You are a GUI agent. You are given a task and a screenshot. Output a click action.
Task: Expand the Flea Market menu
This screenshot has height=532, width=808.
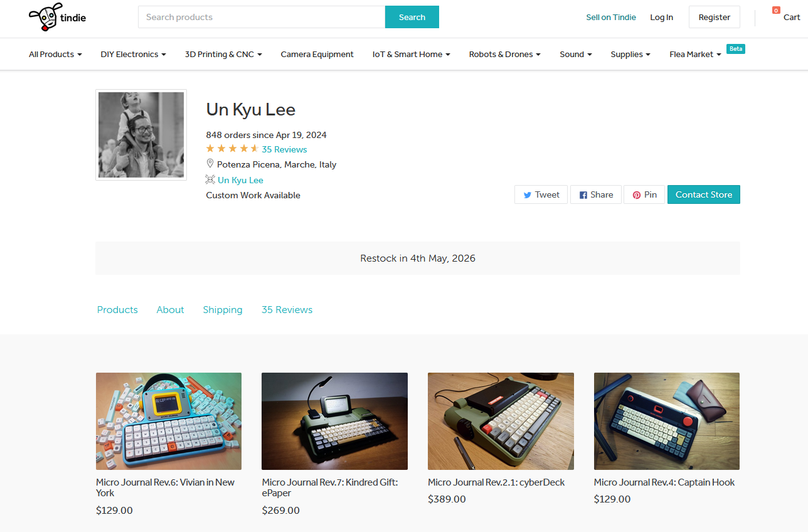[695, 55]
